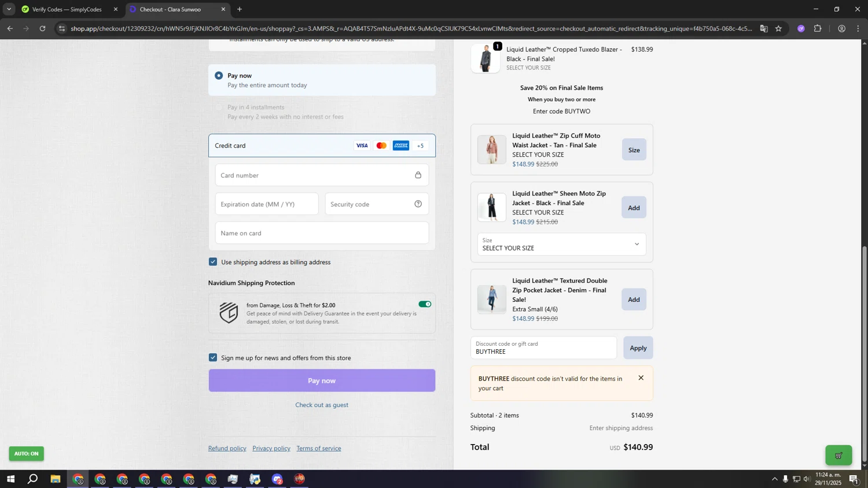
Task: Open File Explorer from taskbar
Action: pos(56,479)
